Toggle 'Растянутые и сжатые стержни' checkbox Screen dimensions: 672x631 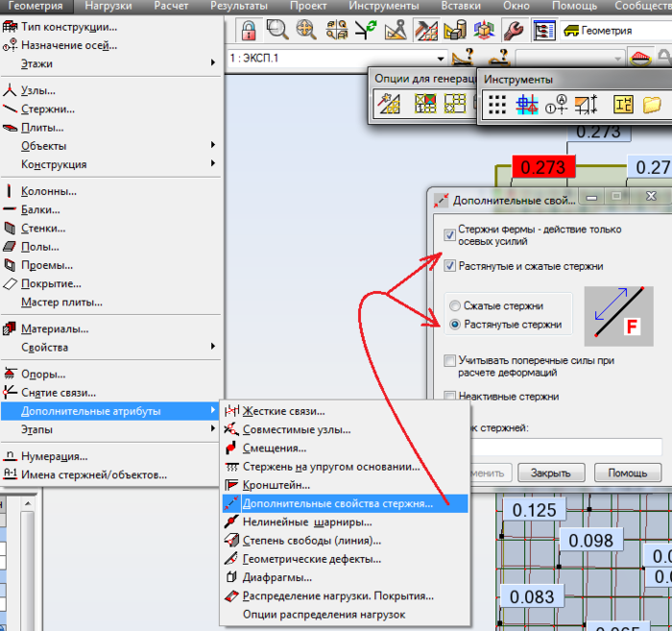pos(449,266)
